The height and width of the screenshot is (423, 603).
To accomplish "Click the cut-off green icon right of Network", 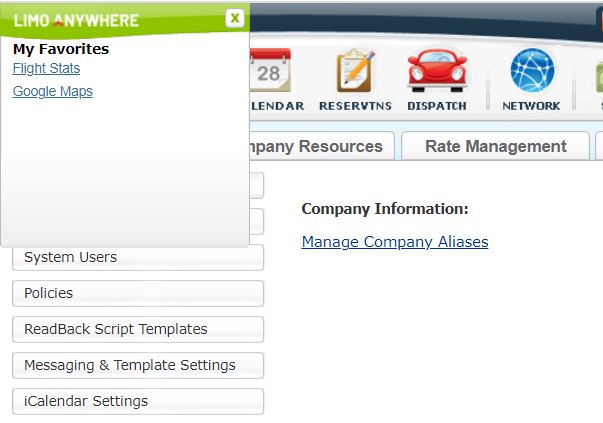I will click(x=598, y=75).
